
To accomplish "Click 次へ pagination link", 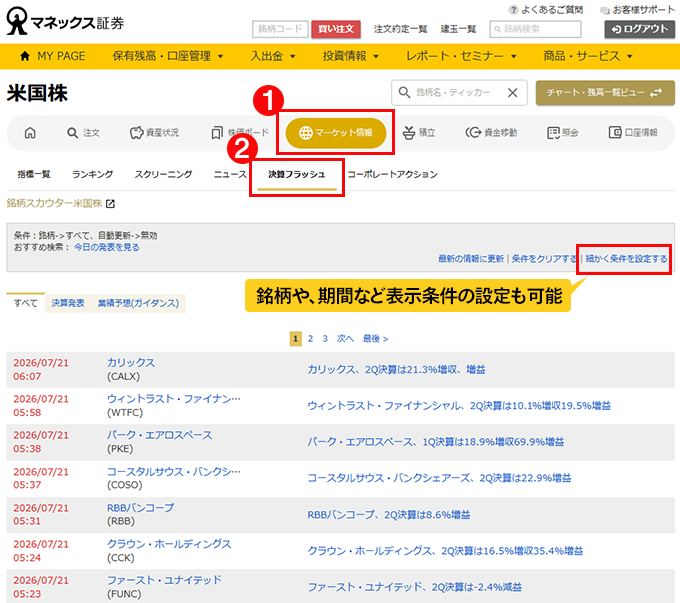I will coord(345,339).
